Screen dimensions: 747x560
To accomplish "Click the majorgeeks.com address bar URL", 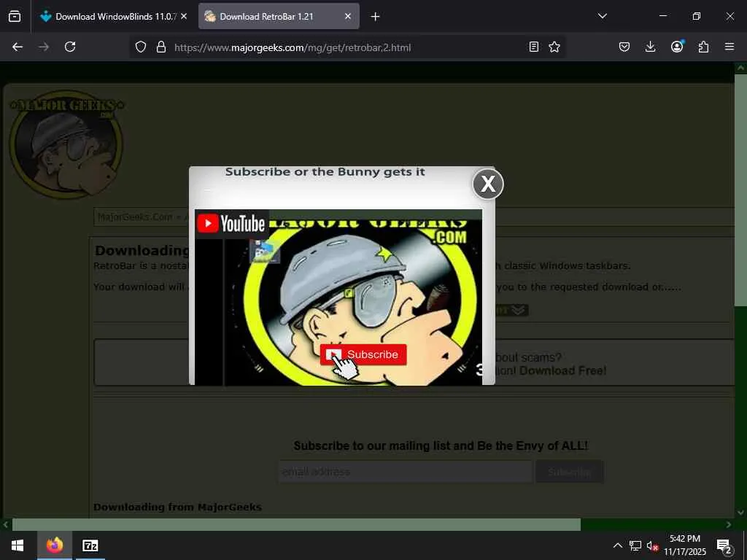I will point(293,47).
